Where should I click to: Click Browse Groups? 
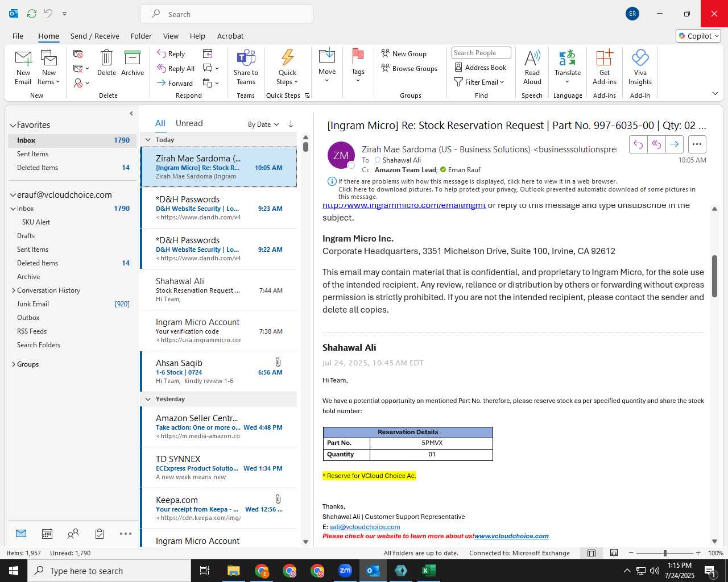point(409,68)
